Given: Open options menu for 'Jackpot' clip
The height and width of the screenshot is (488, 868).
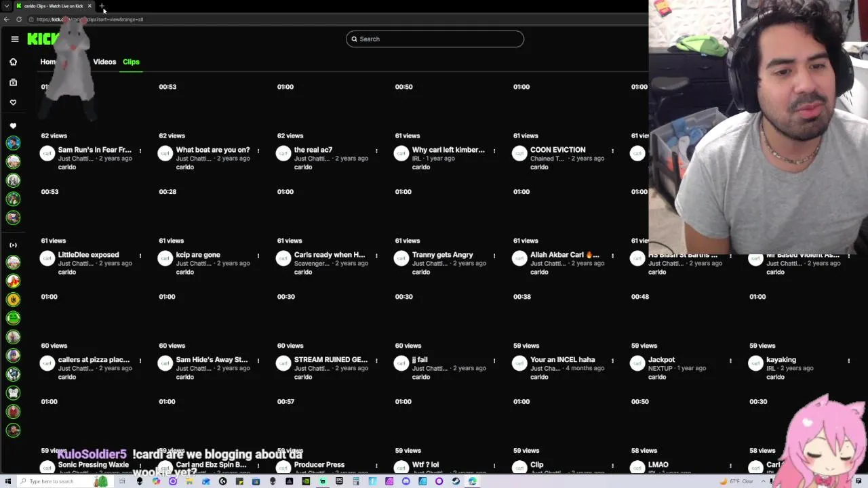Looking at the screenshot, I should pos(730,361).
